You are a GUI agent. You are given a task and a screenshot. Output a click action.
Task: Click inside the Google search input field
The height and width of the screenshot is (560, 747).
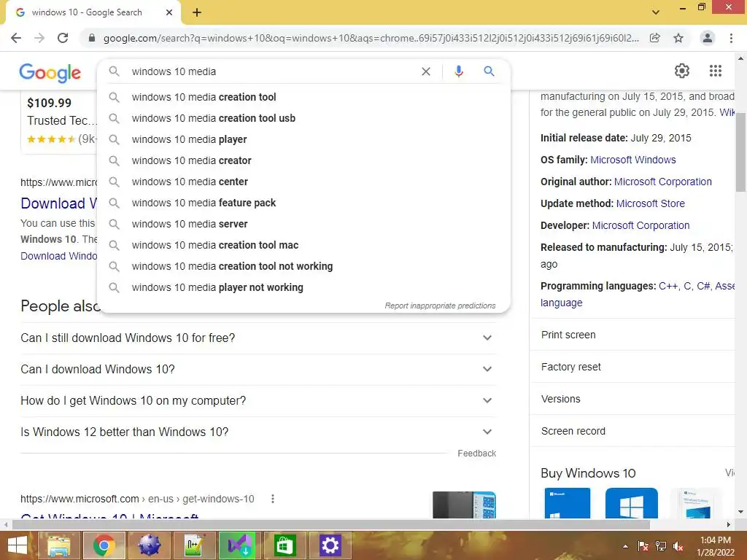271,71
